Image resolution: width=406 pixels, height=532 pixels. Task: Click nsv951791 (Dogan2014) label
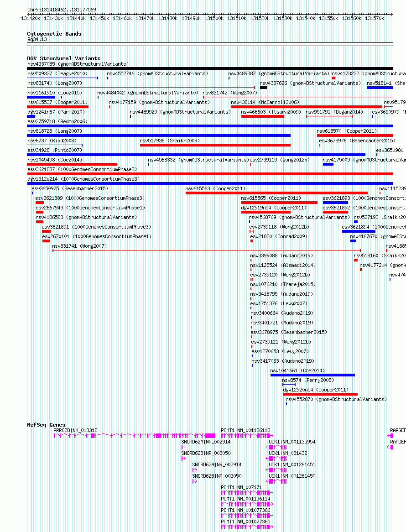tap(334, 112)
